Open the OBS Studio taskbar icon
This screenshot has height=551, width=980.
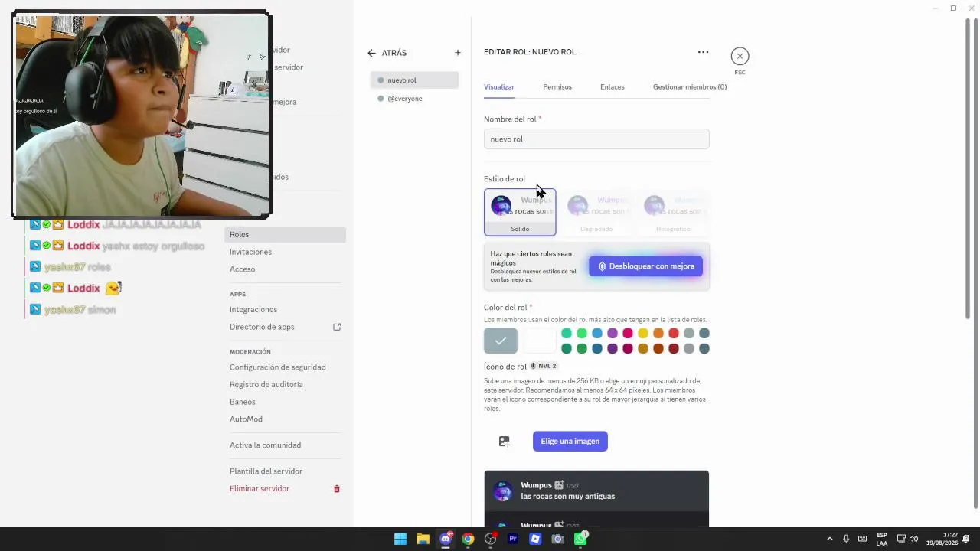[x=491, y=539]
